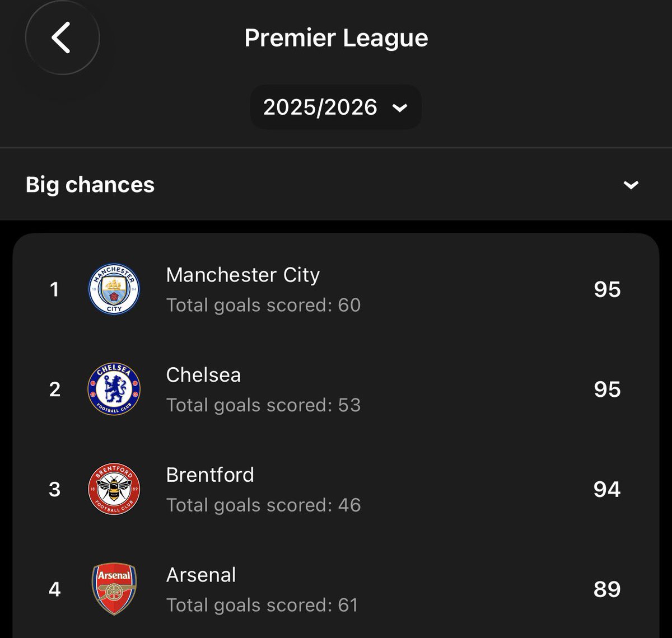
Task: Click the Manchester City club crest
Action: 114,289
